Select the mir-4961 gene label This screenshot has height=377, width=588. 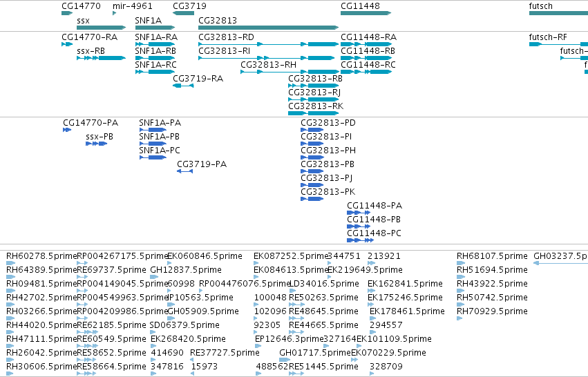click(x=133, y=6)
